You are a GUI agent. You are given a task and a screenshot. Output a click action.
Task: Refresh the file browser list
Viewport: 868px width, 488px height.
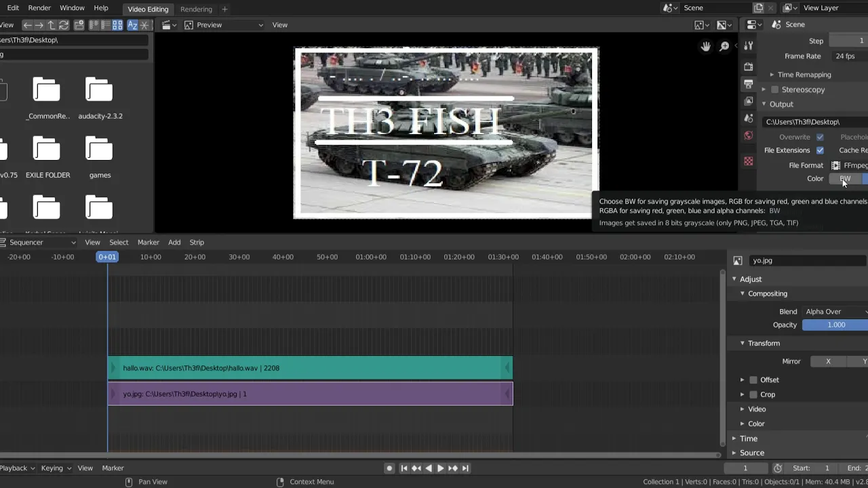[64, 25]
